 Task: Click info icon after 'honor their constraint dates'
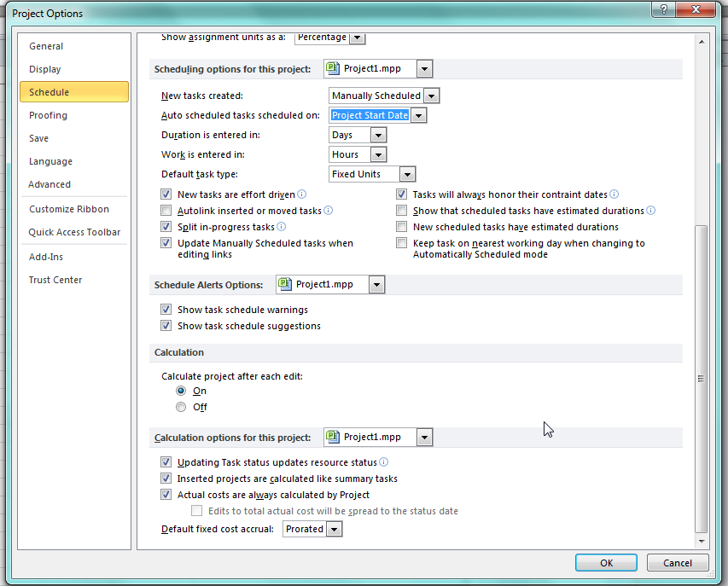click(x=614, y=194)
